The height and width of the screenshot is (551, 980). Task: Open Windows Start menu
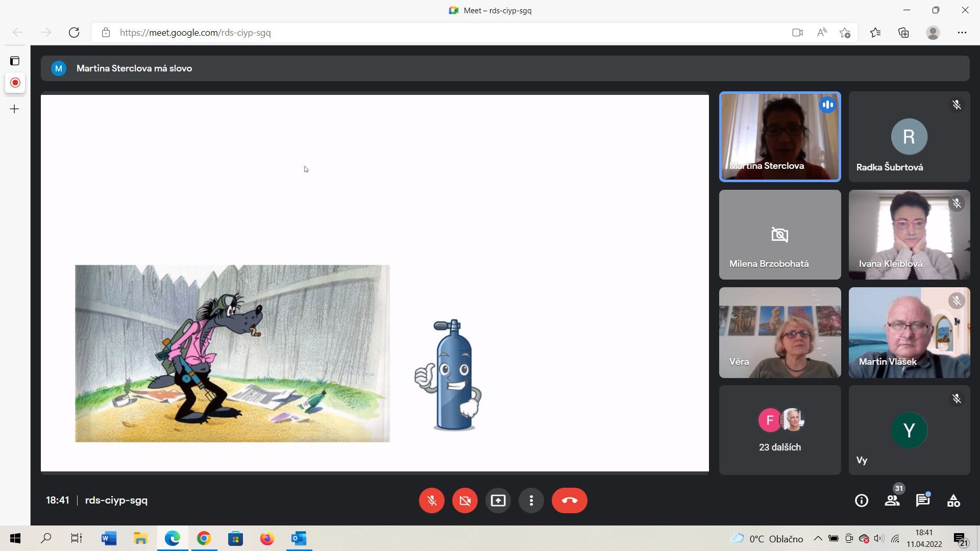pos(15,538)
